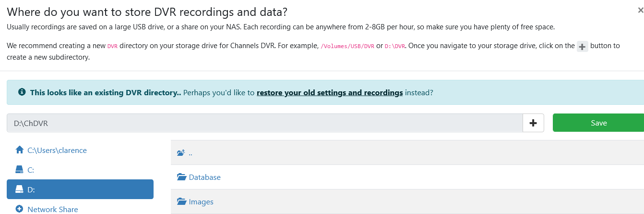Click the info icon in the alert banner

pyautogui.click(x=22, y=92)
